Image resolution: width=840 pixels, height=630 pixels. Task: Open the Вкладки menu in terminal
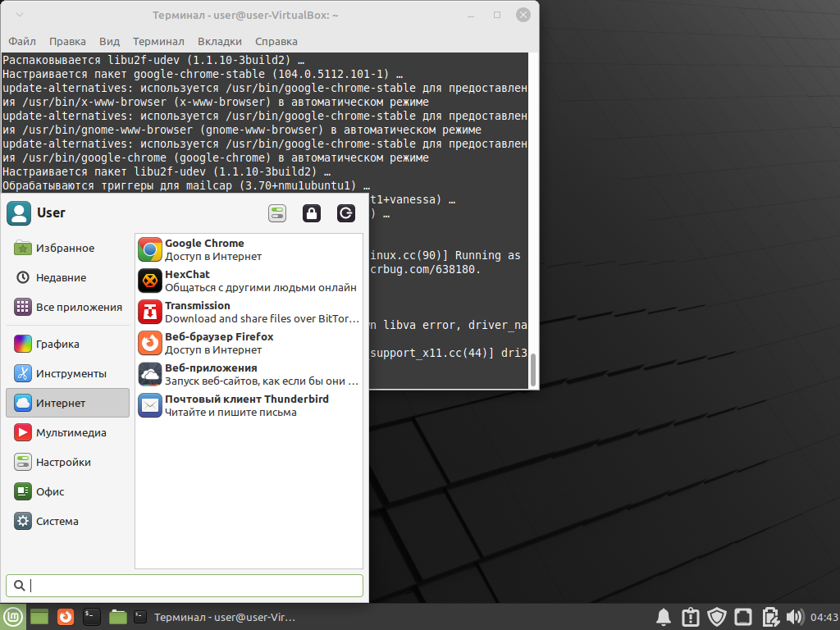(220, 41)
